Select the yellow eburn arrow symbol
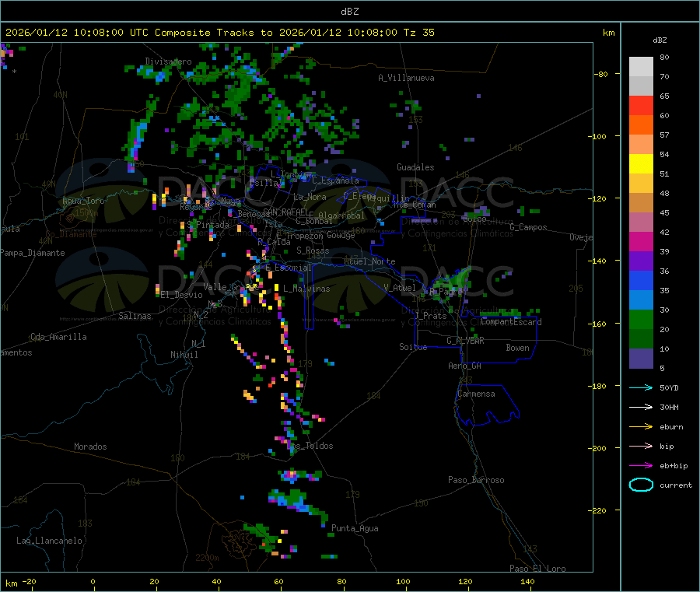The height and width of the screenshot is (592, 700). pos(641,427)
